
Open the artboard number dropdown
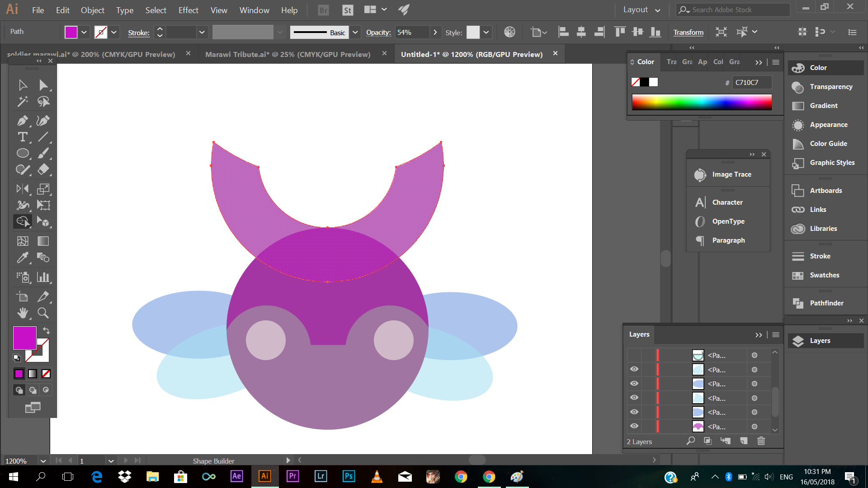111,461
